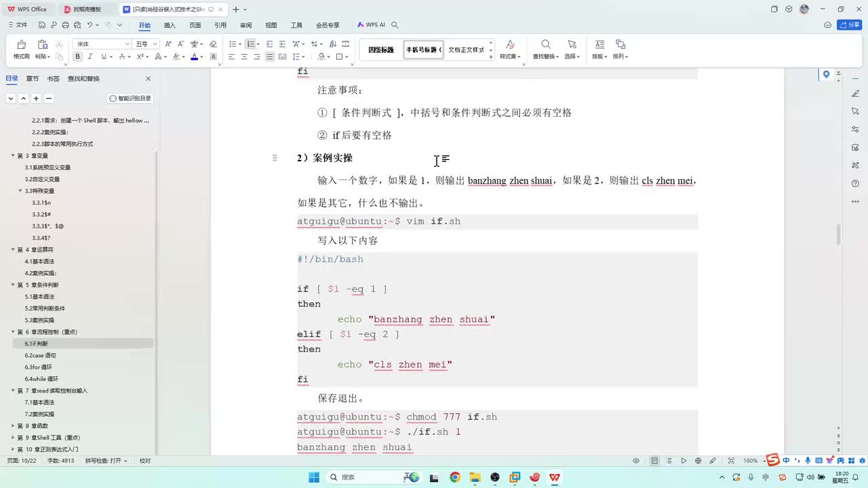Image resolution: width=868 pixels, height=488 pixels.
Task: Click the eye-protection mode icon in status bar
Action: [x=636, y=461]
